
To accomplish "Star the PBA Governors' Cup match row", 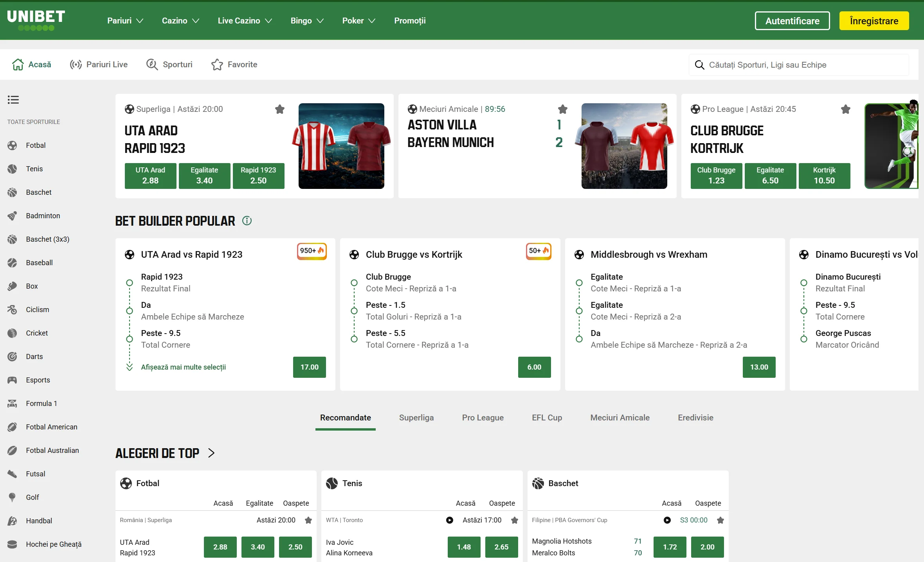I will click(x=720, y=520).
